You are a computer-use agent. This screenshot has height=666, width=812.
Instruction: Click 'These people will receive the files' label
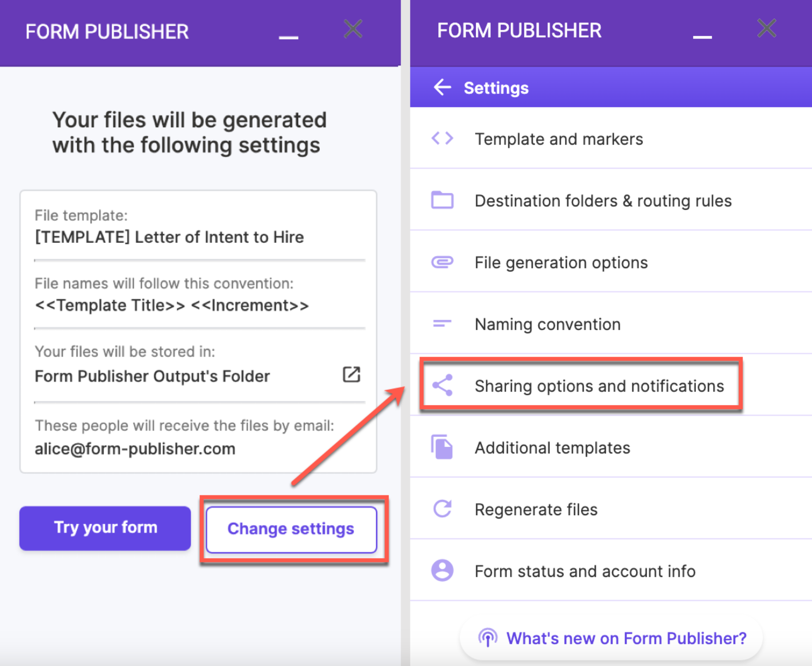click(184, 426)
